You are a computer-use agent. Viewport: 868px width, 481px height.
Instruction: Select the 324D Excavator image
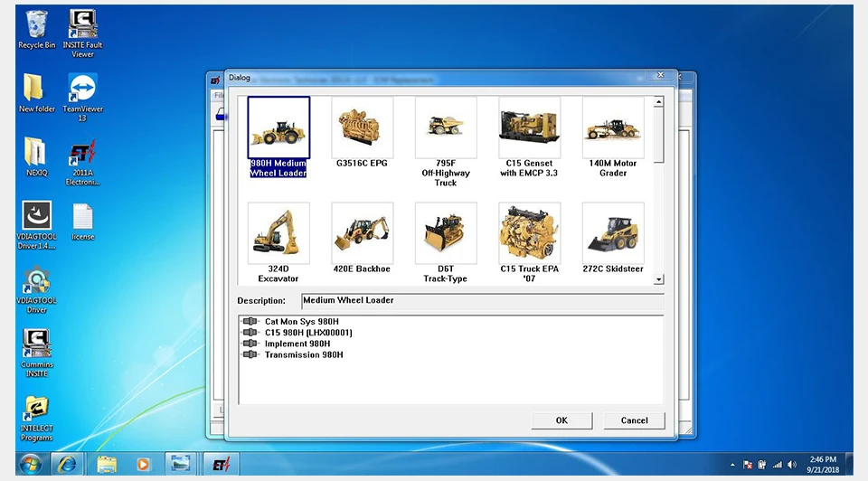278,233
